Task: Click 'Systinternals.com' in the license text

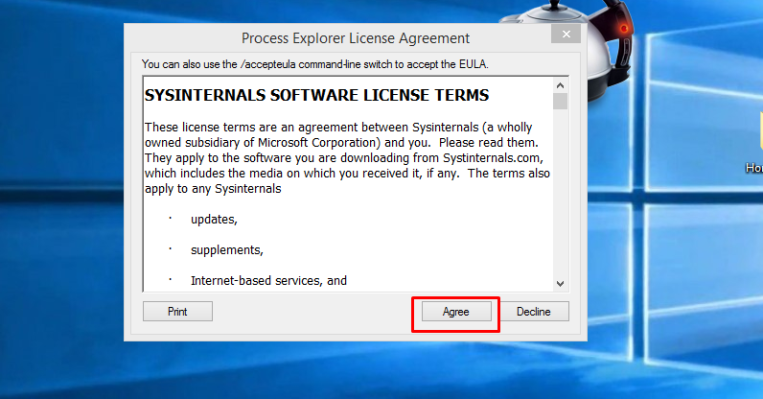Action: pos(492,158)
